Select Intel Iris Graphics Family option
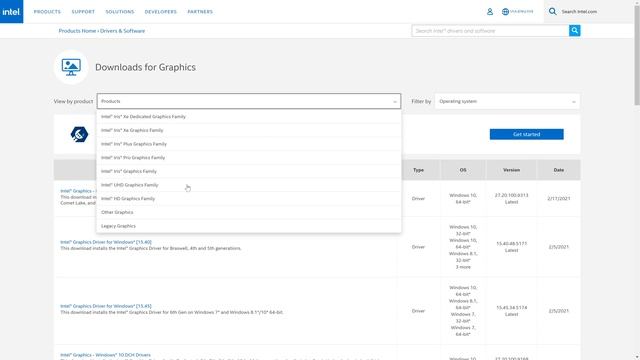The image size is (640, 360). coord(249,171)
